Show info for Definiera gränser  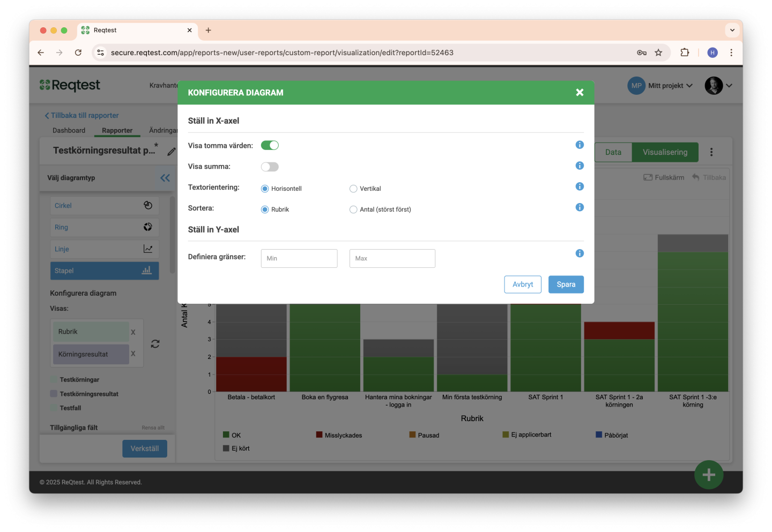click(580, 253)
